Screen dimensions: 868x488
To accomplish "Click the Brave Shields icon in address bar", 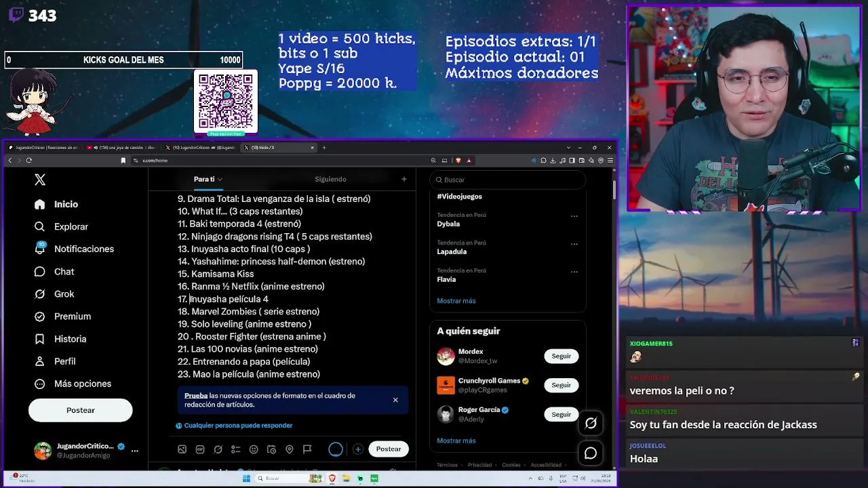I will coord(459,161).
